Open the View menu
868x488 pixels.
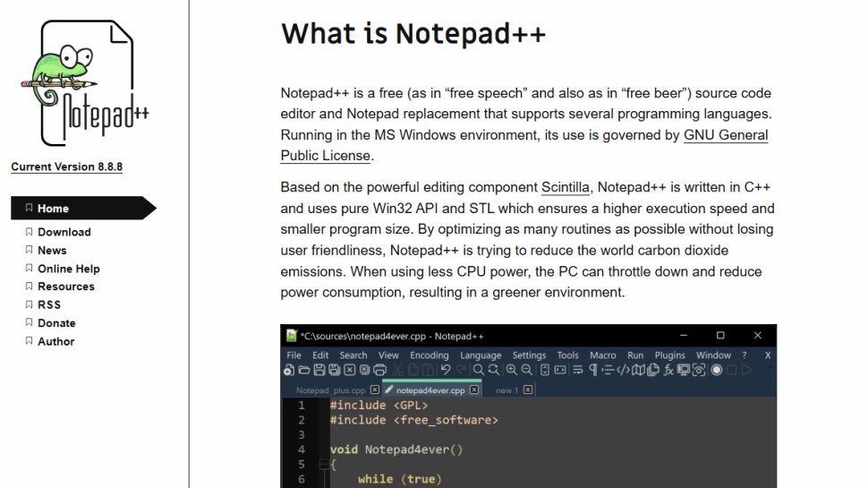pos(388,355)
